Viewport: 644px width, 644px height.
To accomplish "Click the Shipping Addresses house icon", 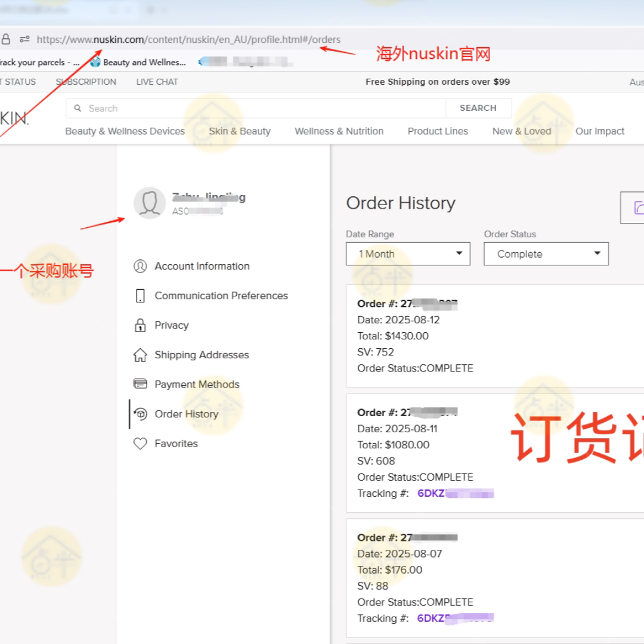I will tap(140, 355).
